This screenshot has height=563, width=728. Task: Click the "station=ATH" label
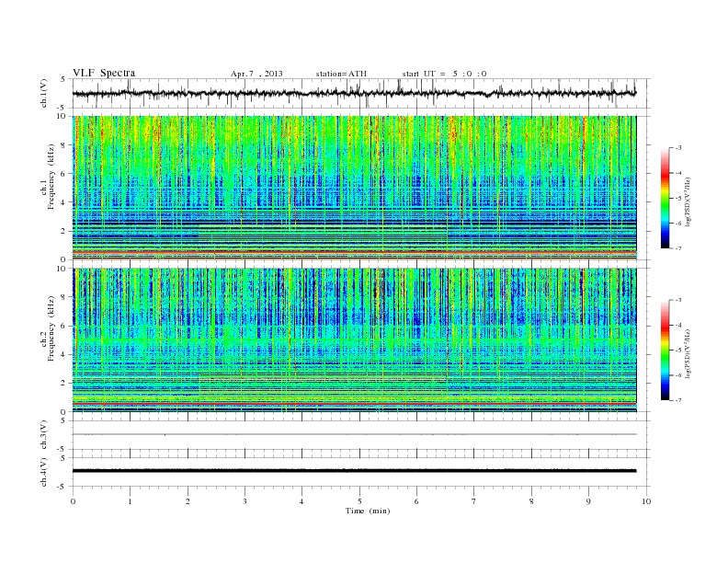[341, 74]
